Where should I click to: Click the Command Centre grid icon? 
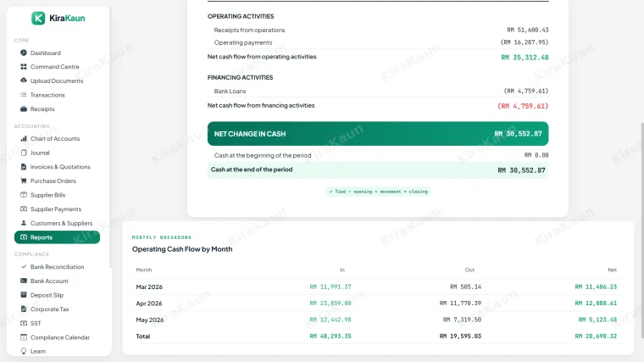(x=24, y=67)
